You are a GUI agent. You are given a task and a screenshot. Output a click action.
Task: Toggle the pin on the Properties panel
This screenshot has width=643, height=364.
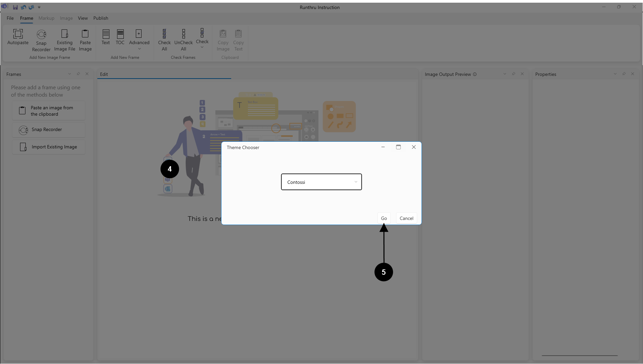point(624,74)
